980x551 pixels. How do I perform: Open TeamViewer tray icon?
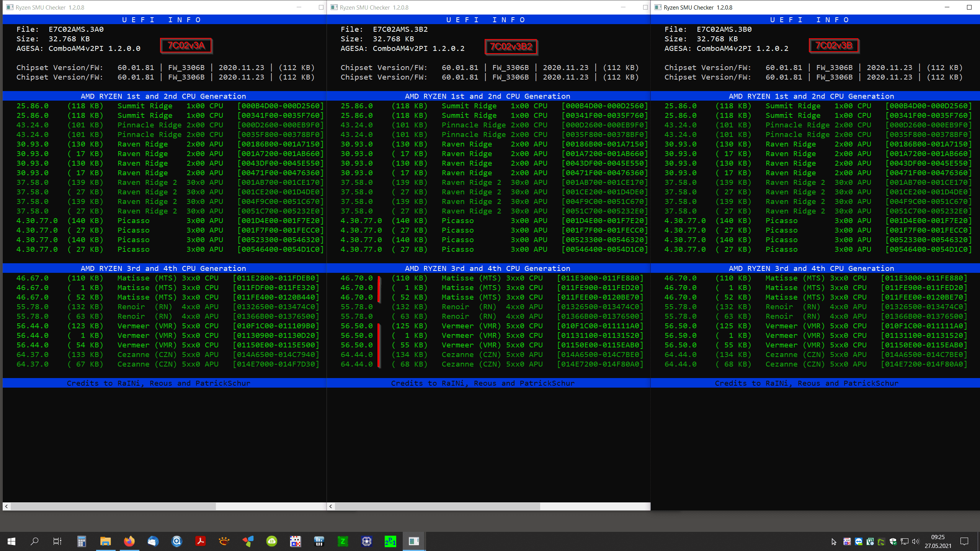click(x=859, y=541)
